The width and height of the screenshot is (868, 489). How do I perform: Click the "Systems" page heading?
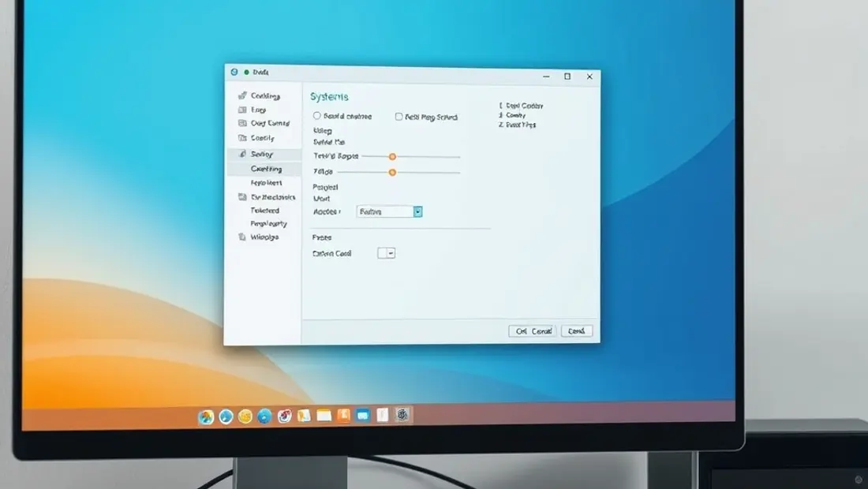(329, 97)
